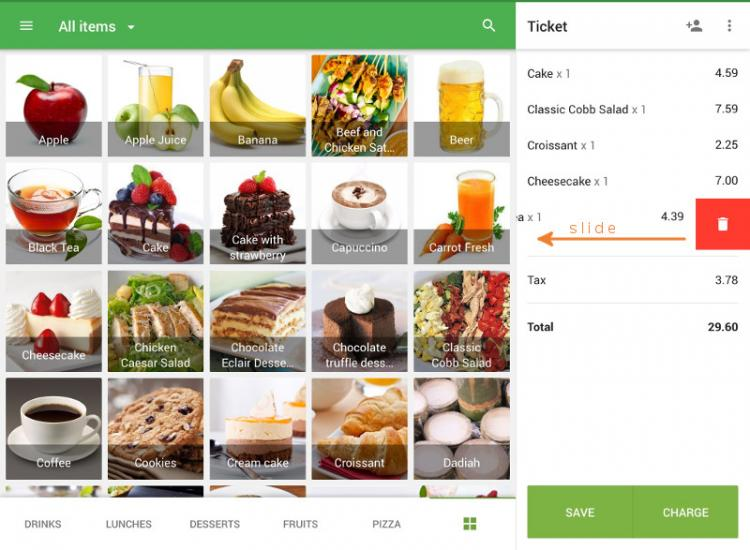
Task: Click the search magnifier icon
Action: tap(488, 25)
